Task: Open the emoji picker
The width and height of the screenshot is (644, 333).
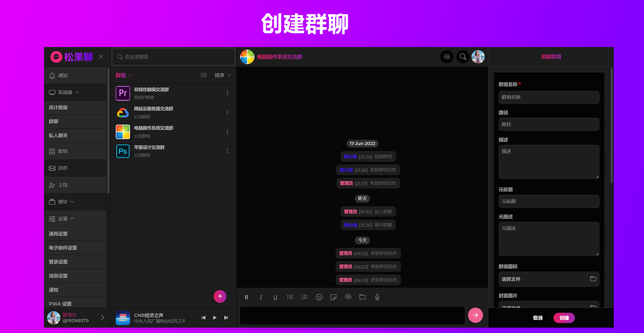Action: click(x=319, y=297)
